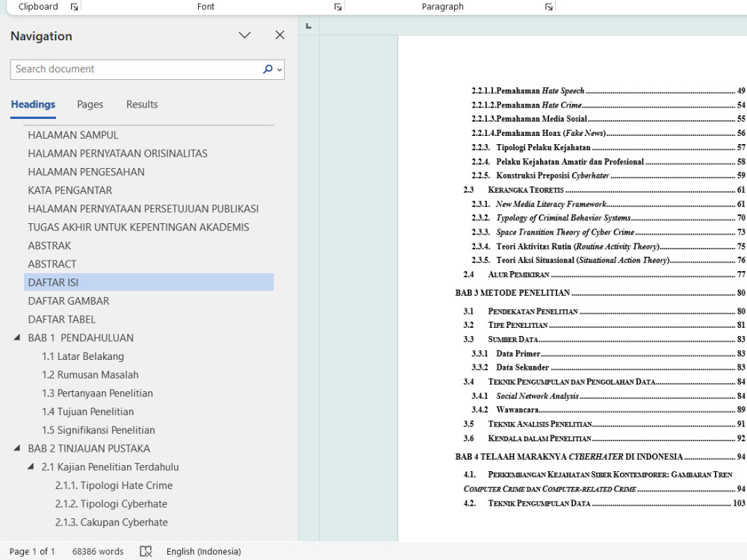The height and width of the screenshot is (560, 747).
Task: Follow TOC entry 3.3.1 Data Primer
Action: 608,354
